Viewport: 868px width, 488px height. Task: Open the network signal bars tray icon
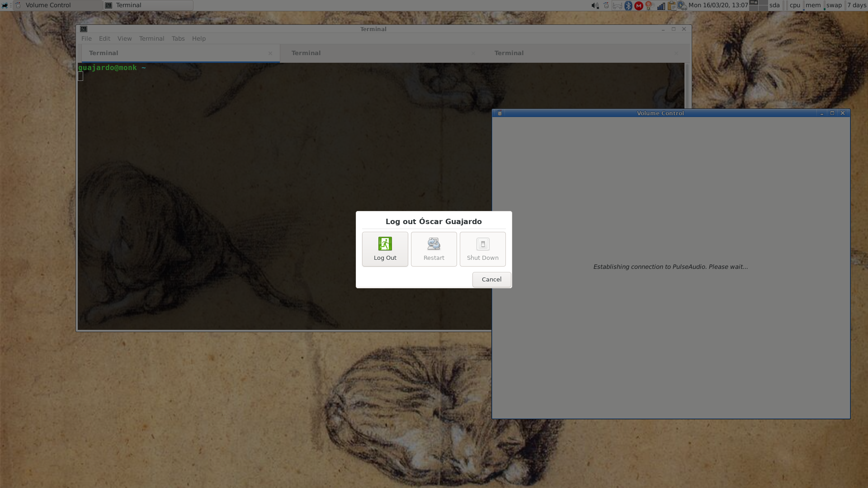661,5
